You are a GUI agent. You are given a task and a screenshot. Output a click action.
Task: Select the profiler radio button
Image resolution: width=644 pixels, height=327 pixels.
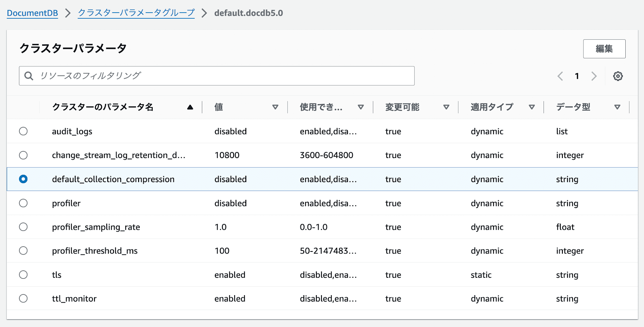click(23, 203)
